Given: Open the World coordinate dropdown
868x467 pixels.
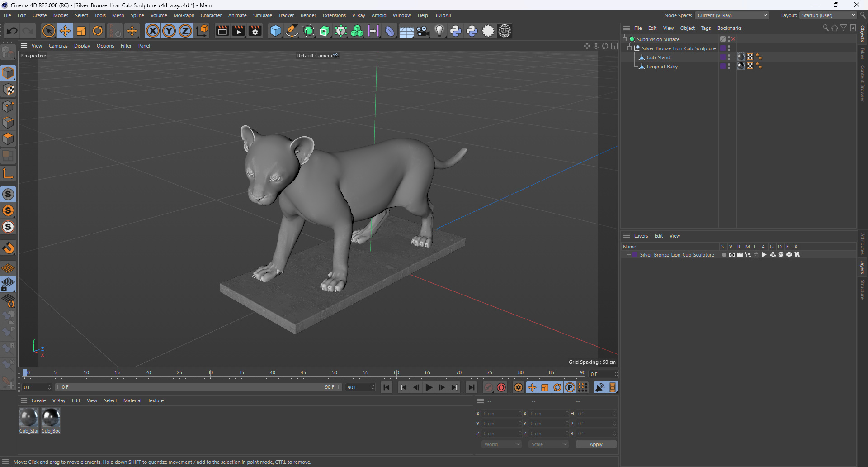Looking at the screenshot, I should 502,444.
